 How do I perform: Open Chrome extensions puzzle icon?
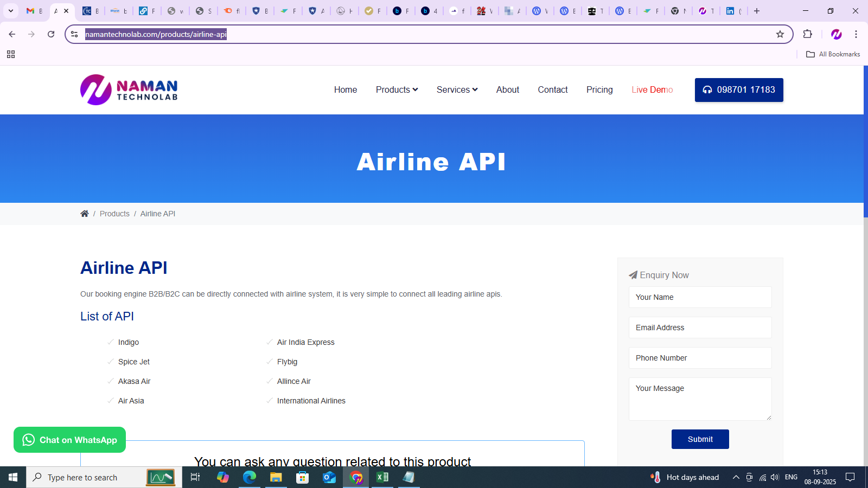point(807,34)
